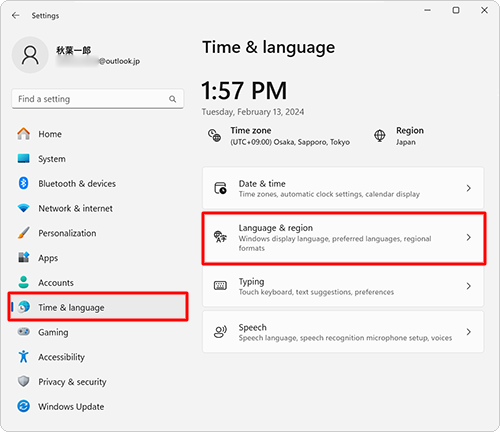Viewport: 500px width, 432px height.
Task: Open Bluetooth & devices section
Action: tap(97, 184)
